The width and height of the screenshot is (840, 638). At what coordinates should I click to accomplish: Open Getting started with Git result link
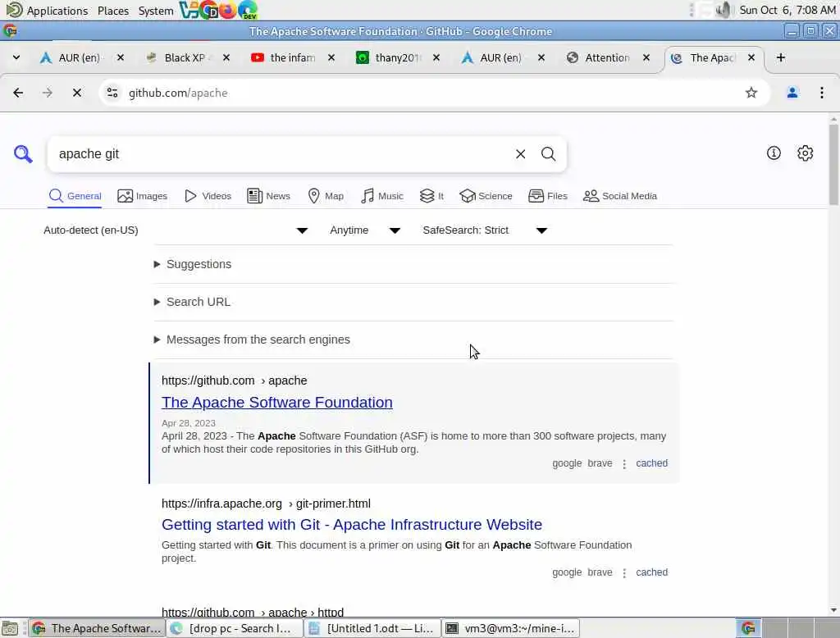(351, 525)
